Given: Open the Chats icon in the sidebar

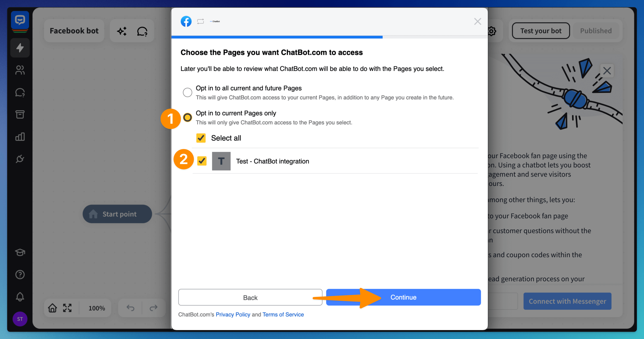Looking at the screenshot, I should [x=20, y=93].
